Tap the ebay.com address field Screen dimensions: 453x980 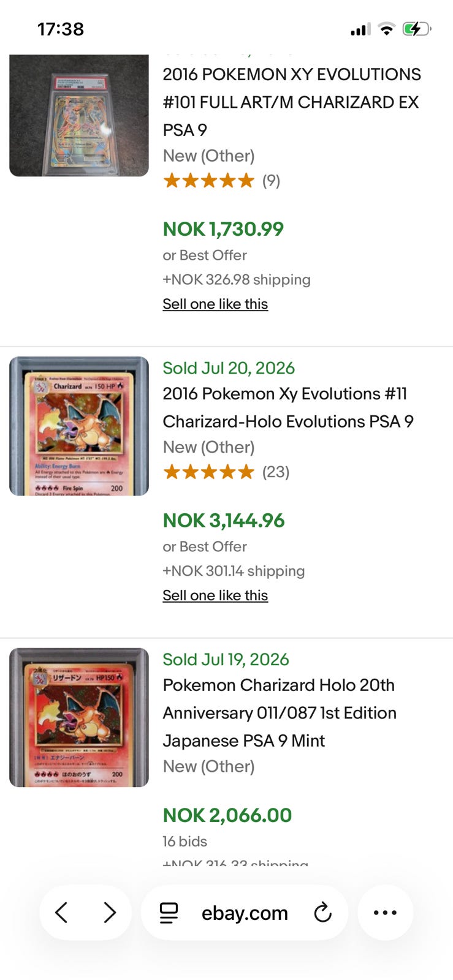point(245,913)
